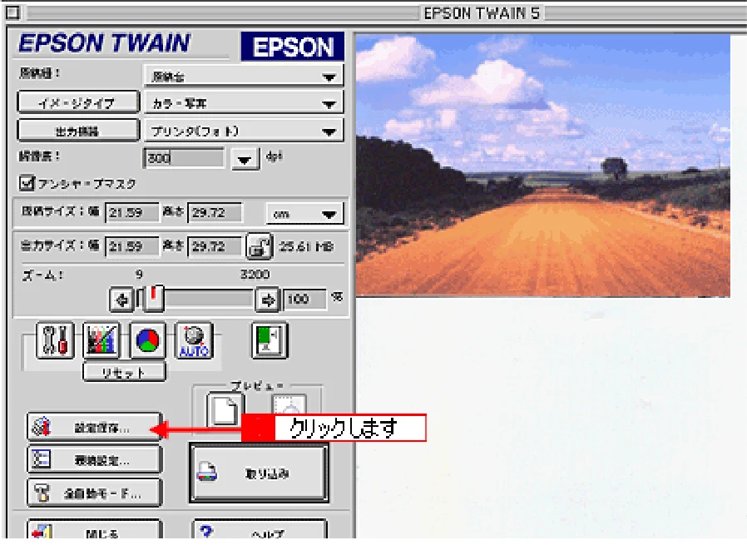Screen dimensions: 747x560
Task: Open the color adjustment circle icon
Action: 147,340
